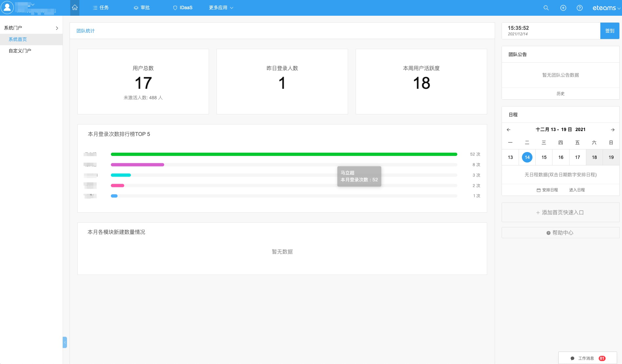Click the 十二月 13 - 19 日 2021 title
This screenshot has height=364, width=622.
click(x=560, y=129)
